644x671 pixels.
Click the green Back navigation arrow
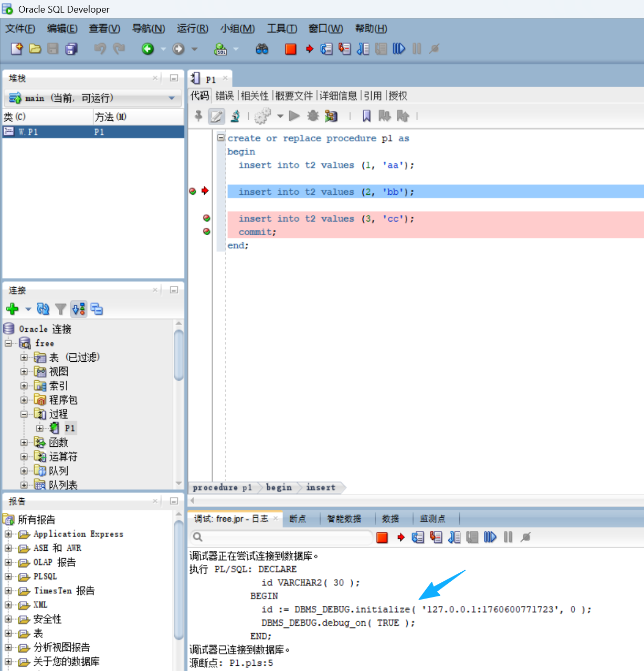point(148,49)
